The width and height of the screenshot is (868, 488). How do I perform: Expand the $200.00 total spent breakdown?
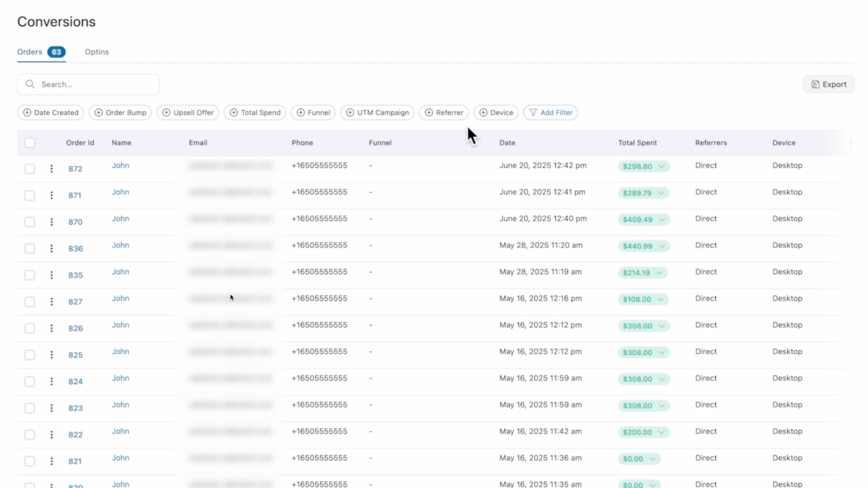pyautogui.click(x=644, y=432)
